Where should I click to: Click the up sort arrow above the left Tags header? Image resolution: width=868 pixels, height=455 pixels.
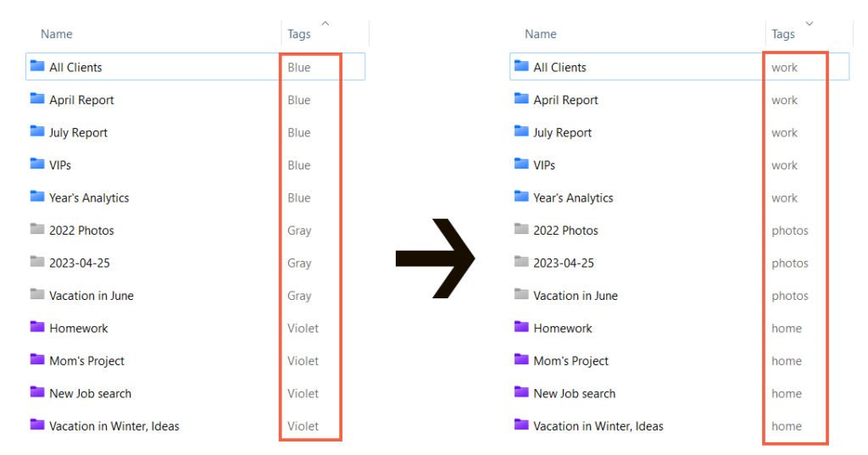tap(325, 24)
